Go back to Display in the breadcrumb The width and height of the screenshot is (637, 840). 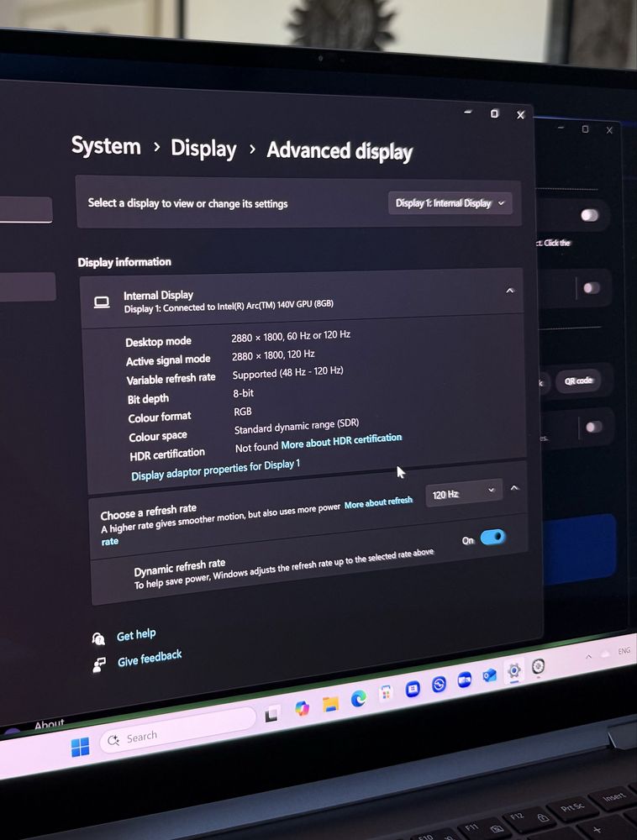(203, 149)
